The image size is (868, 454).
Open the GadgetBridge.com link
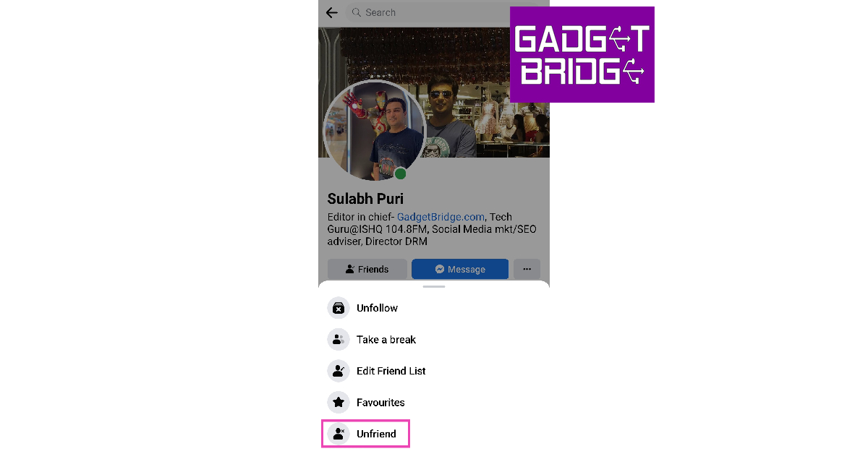pos(441,217)
